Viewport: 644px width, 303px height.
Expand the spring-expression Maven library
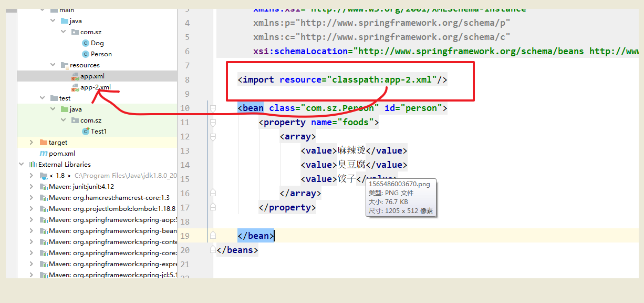pos(32,264)
